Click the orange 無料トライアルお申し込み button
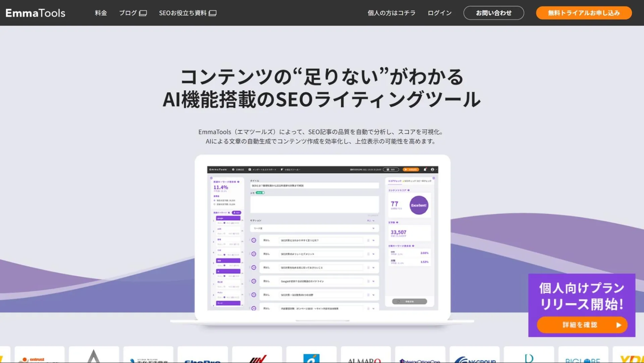This screenshot has width=644, height=363. click(584, 13)
